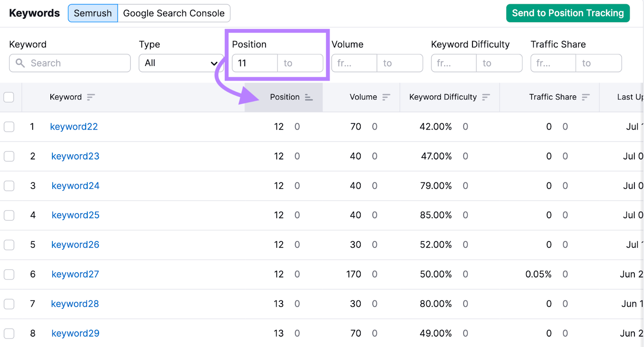644x347 pixels.
Task: Click the Volume 'from' filter field
Action: click(x=354, y=63)
